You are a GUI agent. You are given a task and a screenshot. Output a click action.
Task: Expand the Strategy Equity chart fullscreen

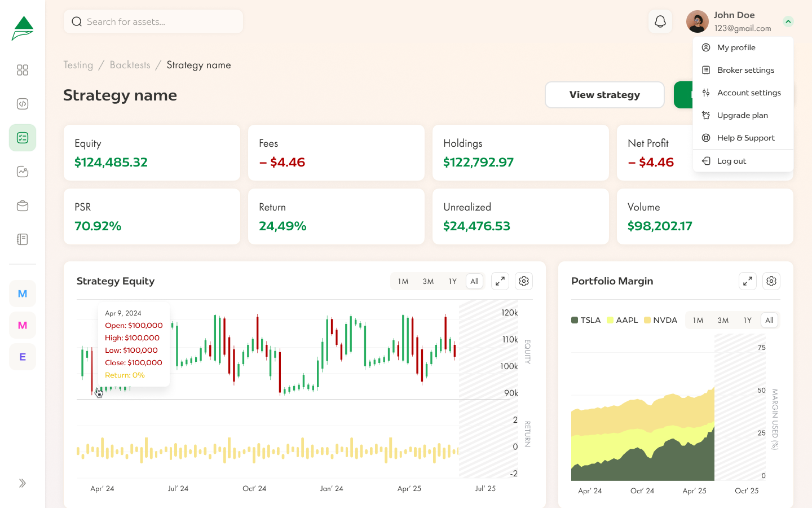500,281
